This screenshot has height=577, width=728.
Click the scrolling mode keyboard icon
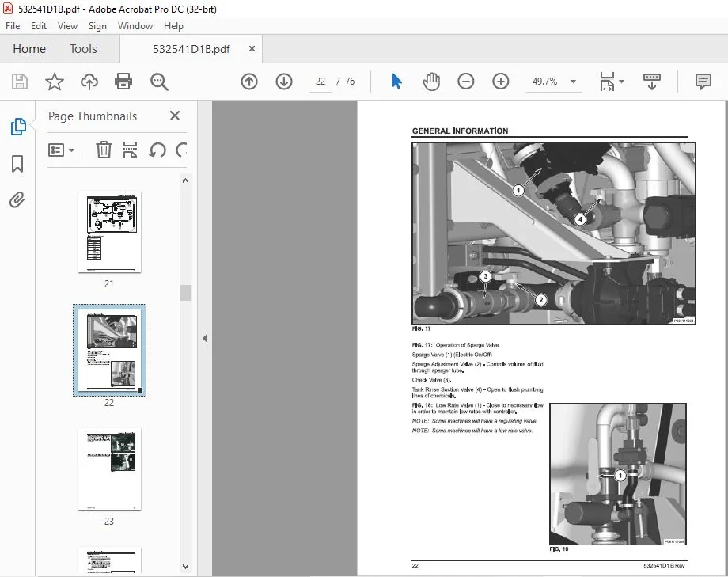652,82
